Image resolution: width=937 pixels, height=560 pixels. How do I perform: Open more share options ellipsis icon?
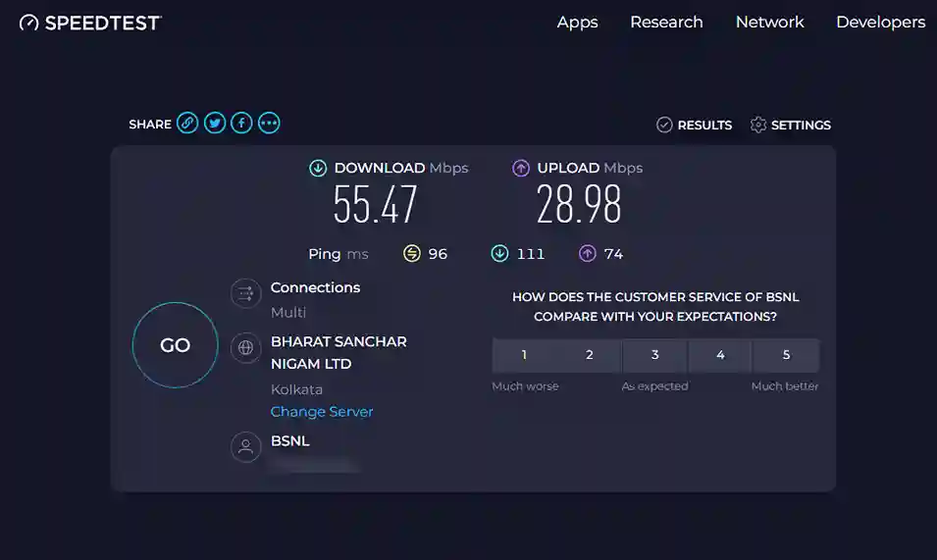(x=269, y=123)
